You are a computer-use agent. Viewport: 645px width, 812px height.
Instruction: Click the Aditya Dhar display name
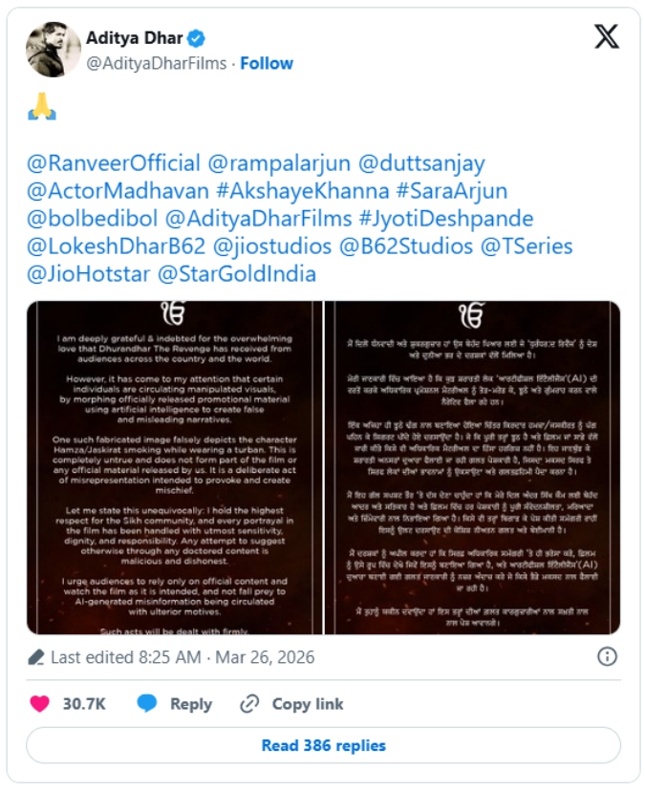tap(134, 38)
